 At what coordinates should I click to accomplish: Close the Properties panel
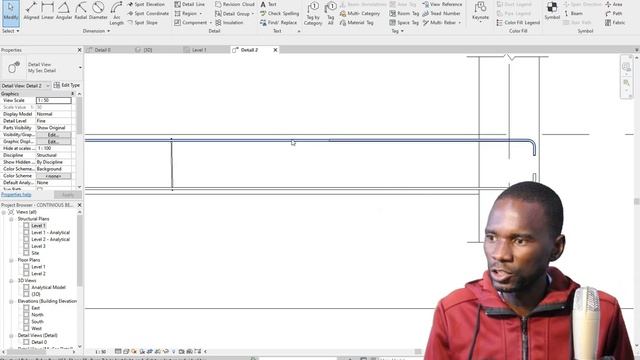tap(80, 50)
